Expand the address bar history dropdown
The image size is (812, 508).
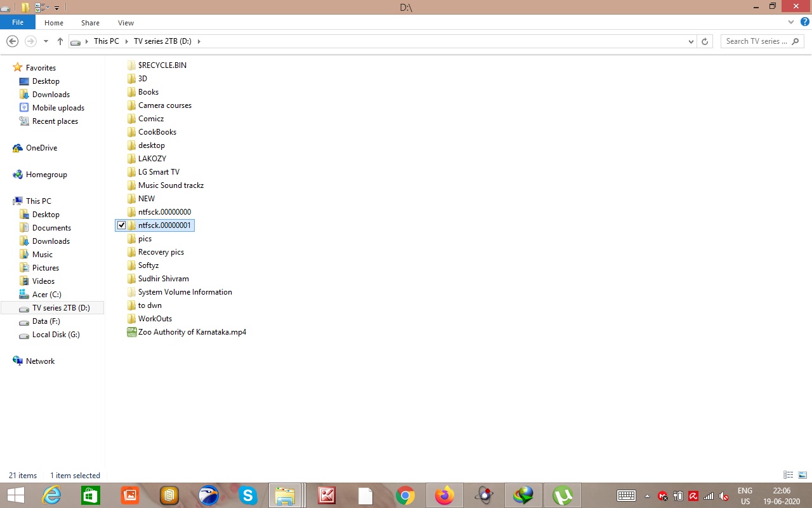(691, 41)
